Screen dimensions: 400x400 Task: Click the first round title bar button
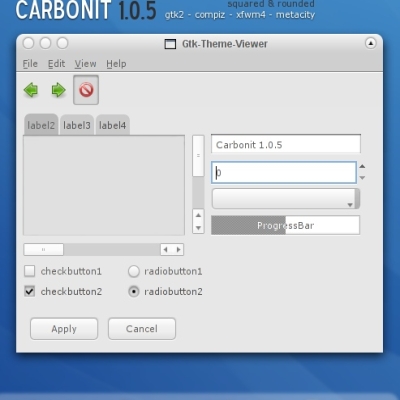point(28,43)
